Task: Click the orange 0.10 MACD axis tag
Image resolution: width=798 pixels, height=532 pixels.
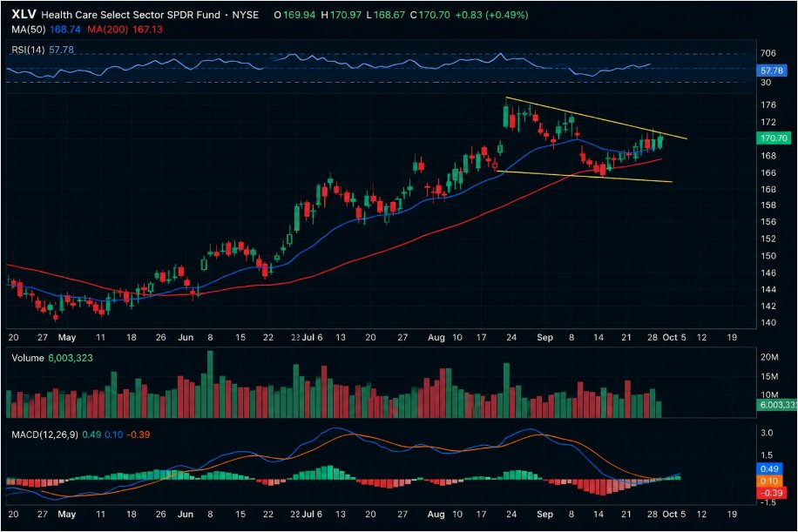Action: click(769, 481)
